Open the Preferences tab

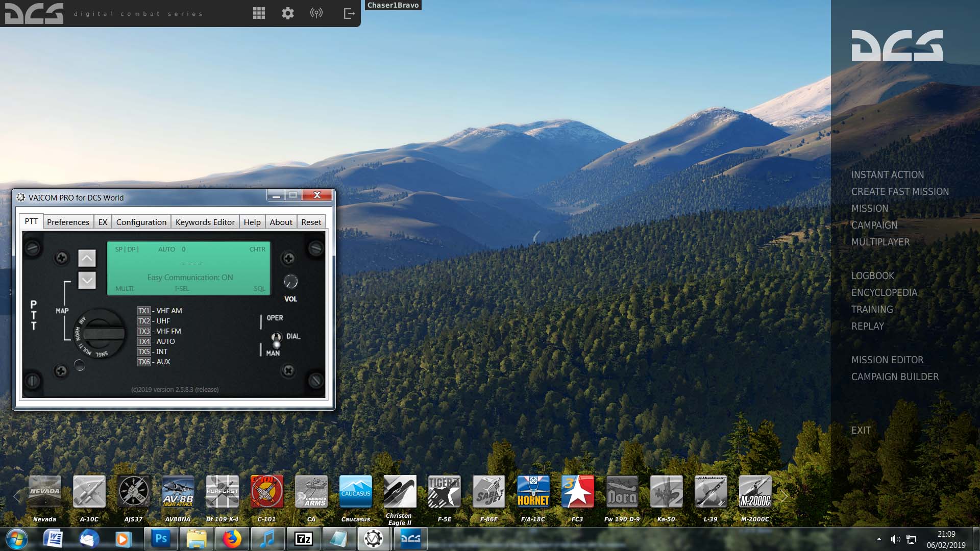click(x=68, y=222)
